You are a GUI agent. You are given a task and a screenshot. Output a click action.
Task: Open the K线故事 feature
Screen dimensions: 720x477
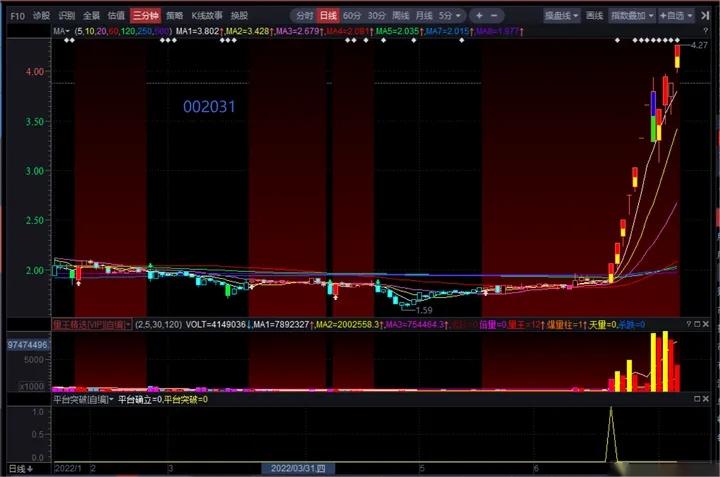207,16
